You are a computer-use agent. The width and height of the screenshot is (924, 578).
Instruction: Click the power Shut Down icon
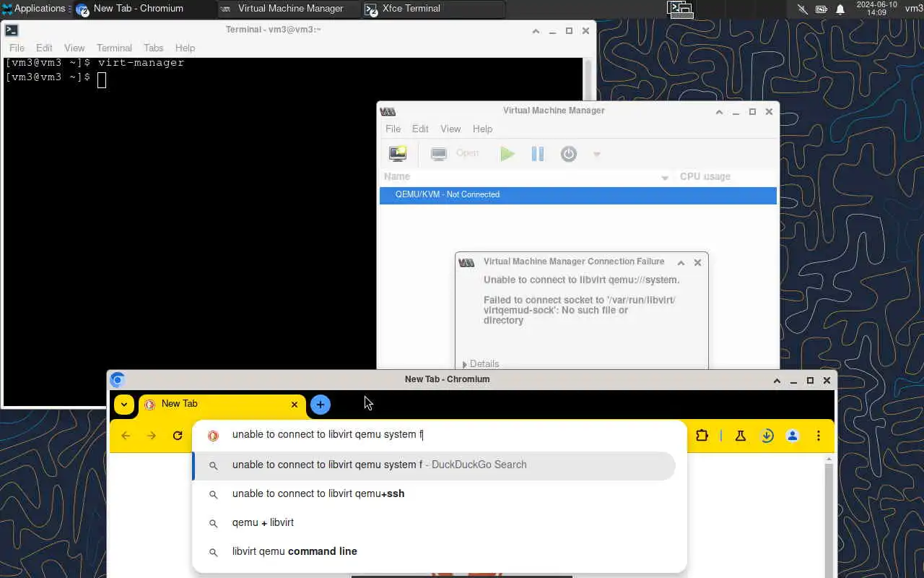click(569, 154)
